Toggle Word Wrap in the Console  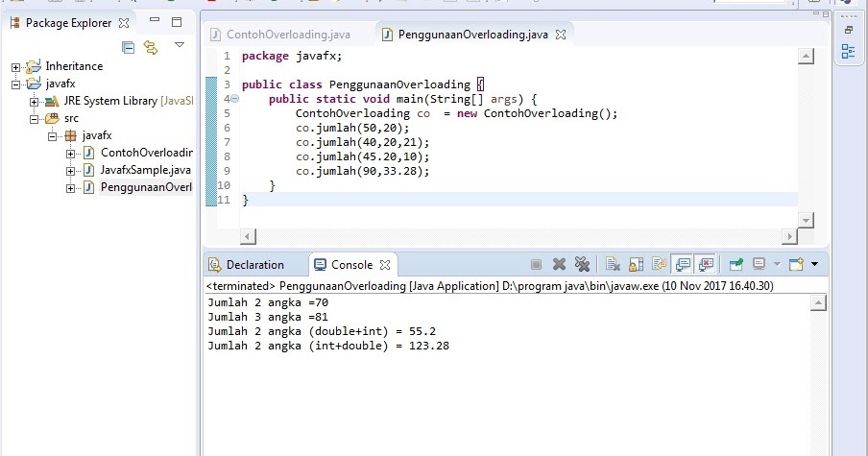click(x=659, y=265)
